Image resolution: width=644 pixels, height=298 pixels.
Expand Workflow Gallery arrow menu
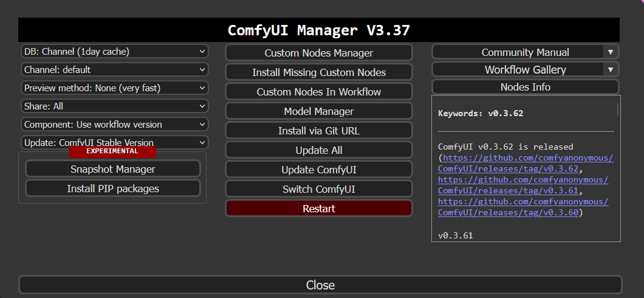(611, 69)
